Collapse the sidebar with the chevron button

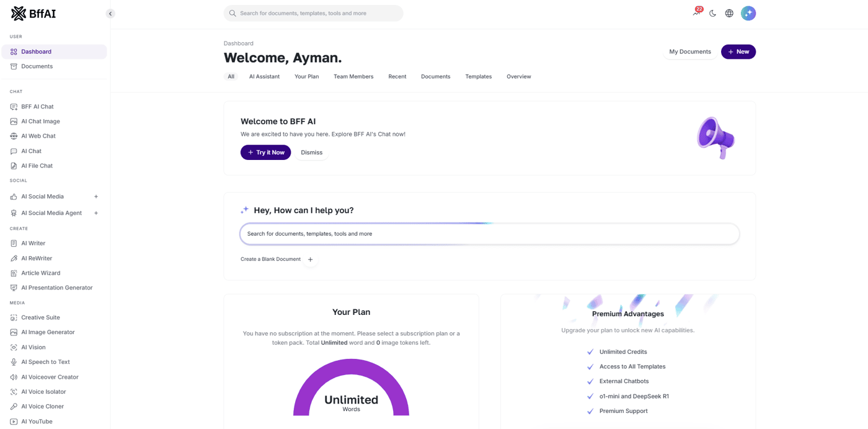click(110, 14)
